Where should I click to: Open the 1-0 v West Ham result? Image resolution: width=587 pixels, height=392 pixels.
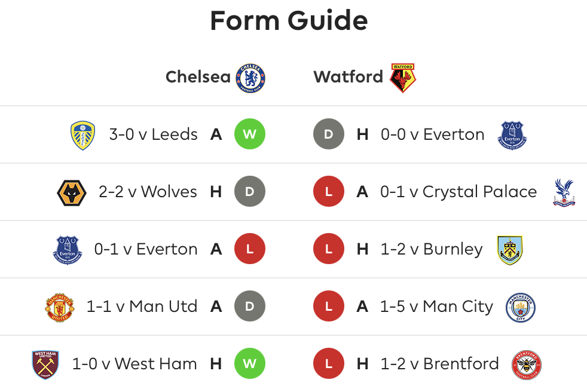point(134,364)
